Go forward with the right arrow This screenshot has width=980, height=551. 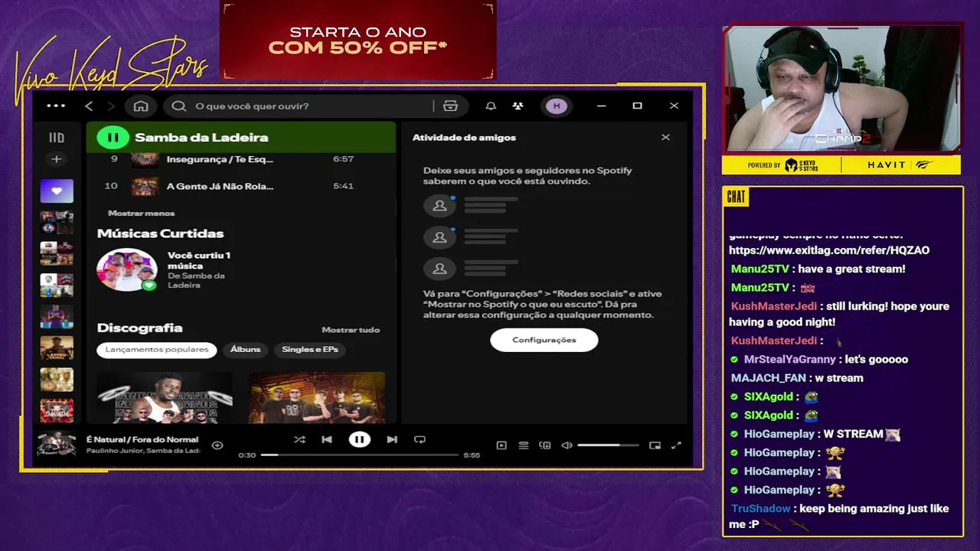pyautogui.click(x=111, y=106)
